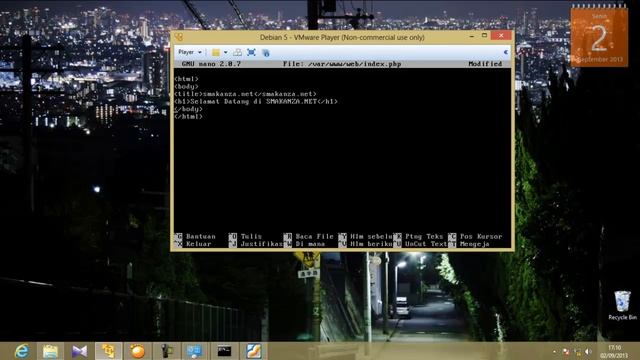The width and height of the screenshot is (640, 360).
Task: Click the volume speaker tray icon
Action: coord(589,351)
